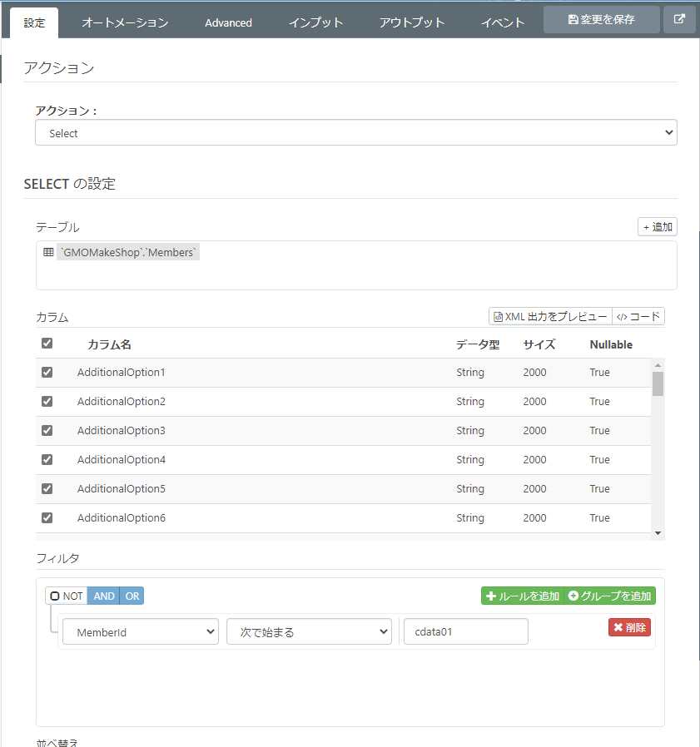Switch to the 設定 tab
This screenshot has height=747, width=700.
point(34,22)
